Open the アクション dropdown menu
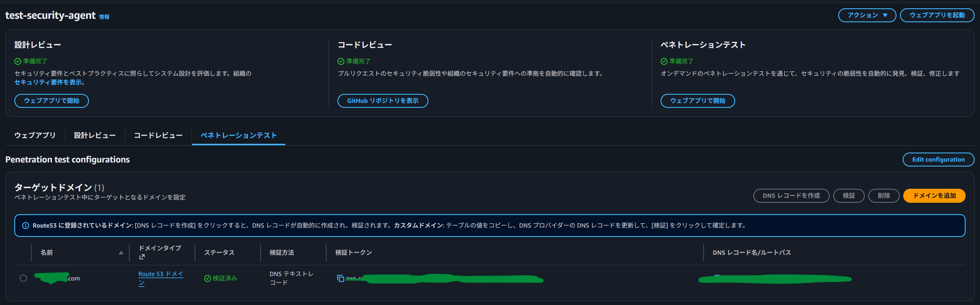980x305 pixels. 867,15
